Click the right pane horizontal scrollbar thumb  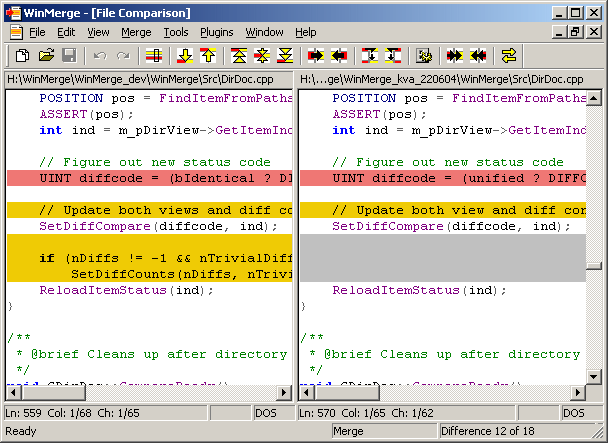point(347,393)
